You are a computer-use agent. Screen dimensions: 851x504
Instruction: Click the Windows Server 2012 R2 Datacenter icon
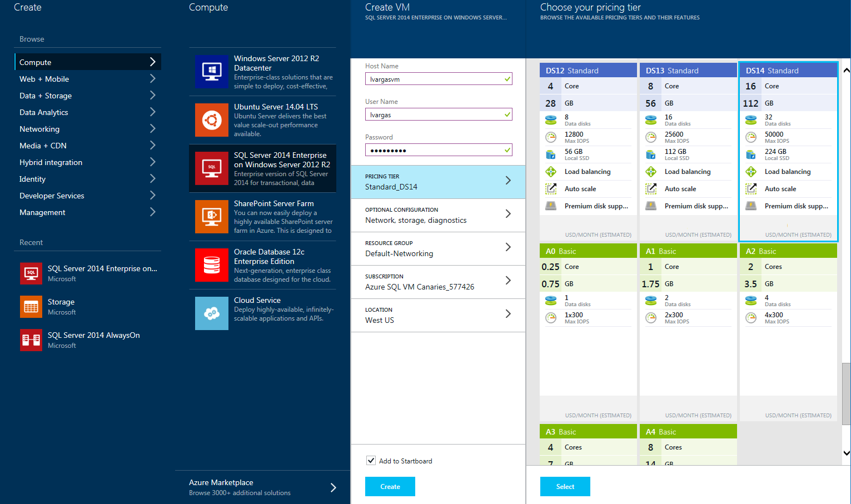point(211,72)
